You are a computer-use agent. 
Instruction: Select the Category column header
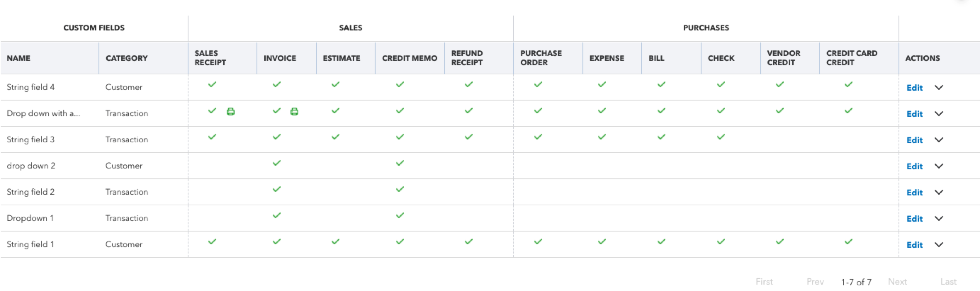[126, 58]
